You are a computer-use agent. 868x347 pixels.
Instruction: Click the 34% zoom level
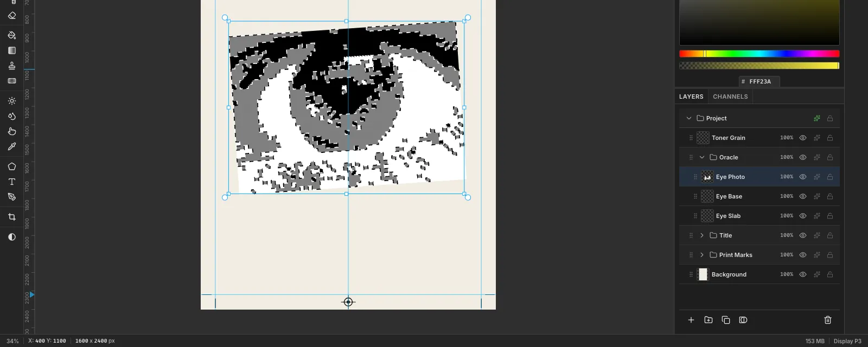pyautogui.click(x=12, y=341)
